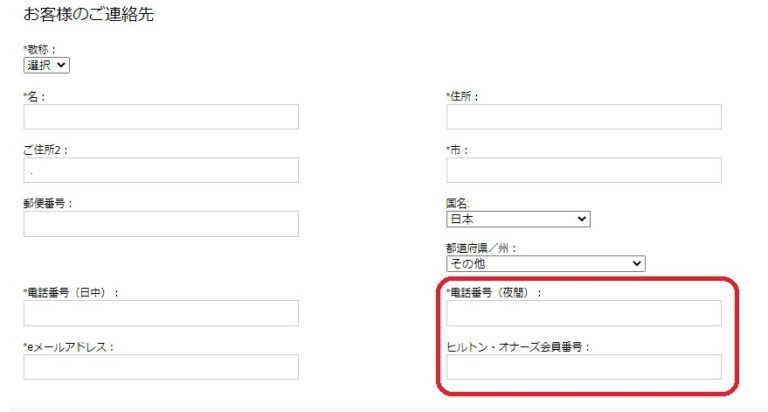
Task: Expand the 国名 country dropdown showing 日本
Action: (518, 219)
